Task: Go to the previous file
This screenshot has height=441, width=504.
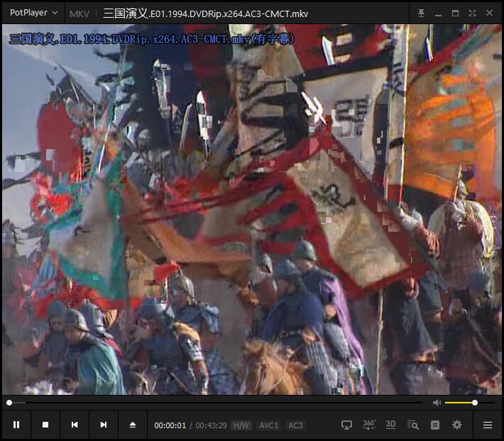Action: pos(75,425)
